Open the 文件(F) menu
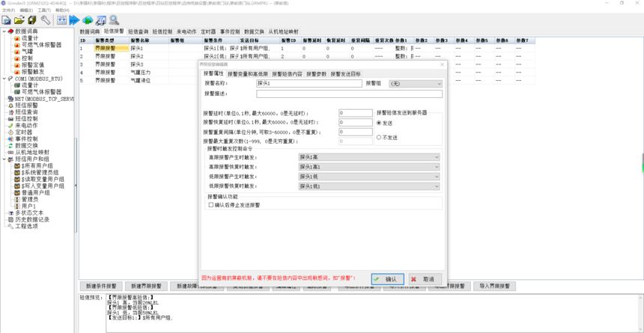Image resolution: width=644 pixels, height=333 pixels. pos(9,10)
